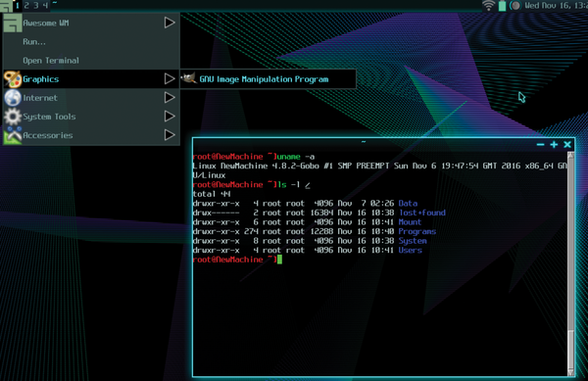Open the Awesome WM menu entry
Image resolution: width=588 pixels, height=381 pixels.
pyautogui.click(x=91, y=23)
